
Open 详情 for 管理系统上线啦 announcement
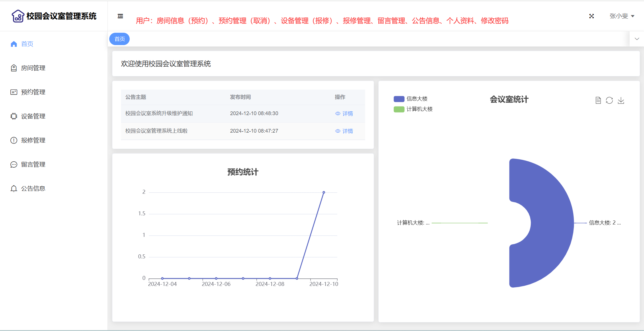pyautogui.click(x=344, y=131)
